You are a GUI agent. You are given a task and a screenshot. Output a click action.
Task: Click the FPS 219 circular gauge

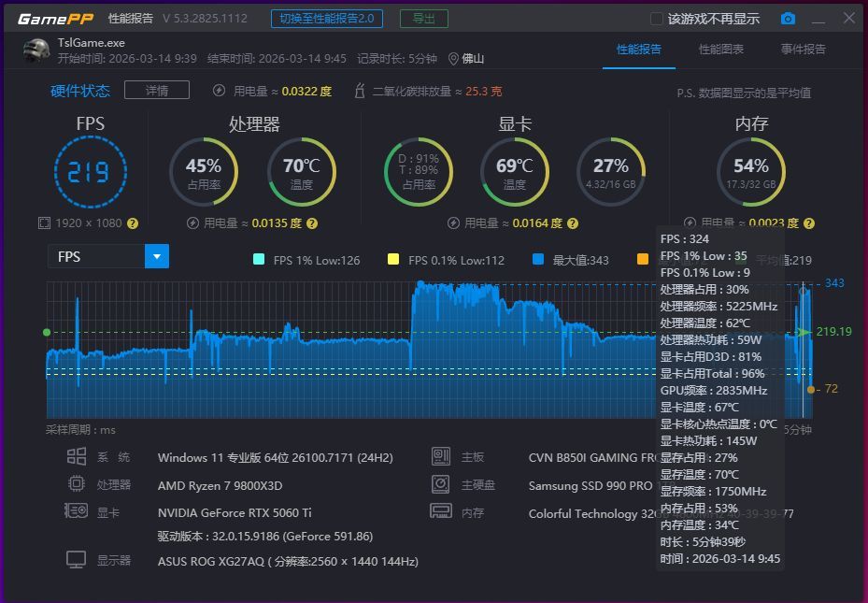(x=91, y=172)
